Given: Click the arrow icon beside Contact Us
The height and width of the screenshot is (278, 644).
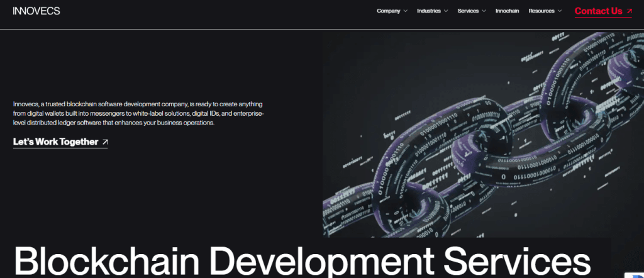Looking at the screenshot, I should (629, 11).
